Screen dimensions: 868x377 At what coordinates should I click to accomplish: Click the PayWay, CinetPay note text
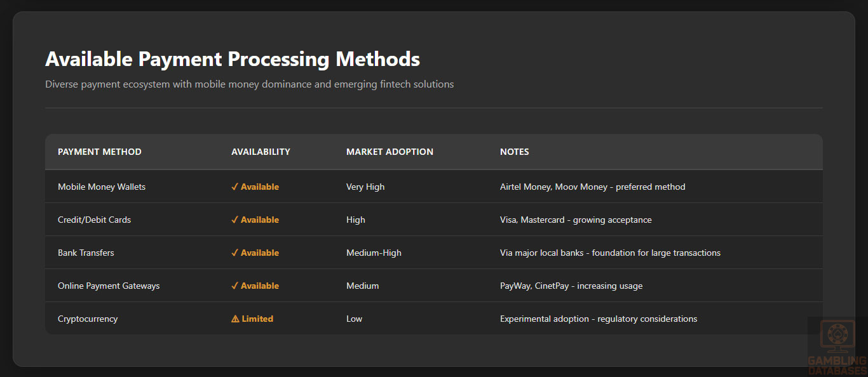click(x=571, y=286)
